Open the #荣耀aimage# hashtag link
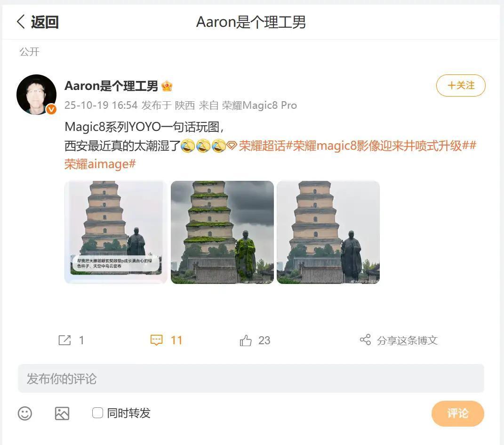504x445 pixels. pyautogui.click(x=100, y=164)
